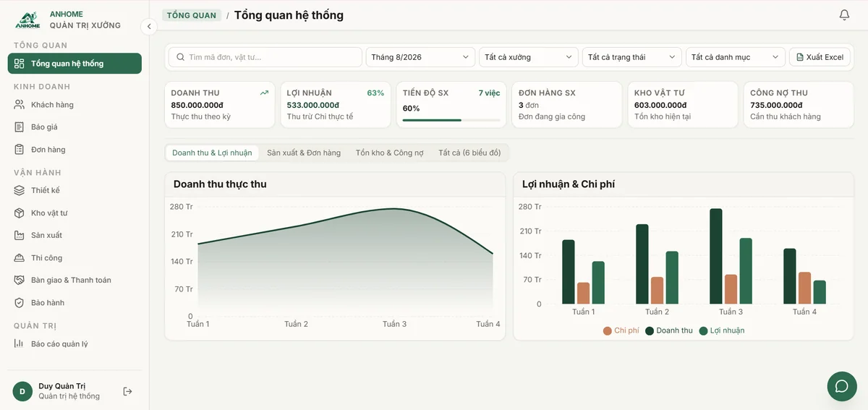
Task: Expand the Tháng 8/2026 period dropdown
Action: click(420, 57)
